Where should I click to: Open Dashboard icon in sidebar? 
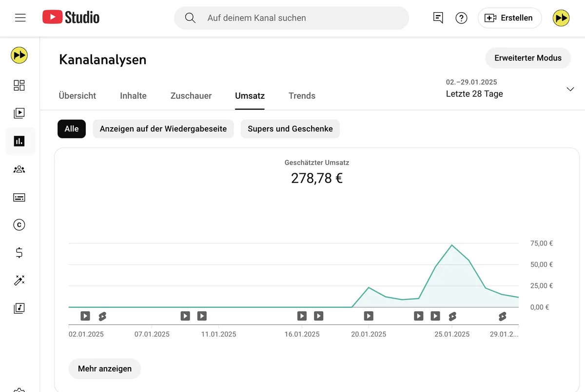19,85
